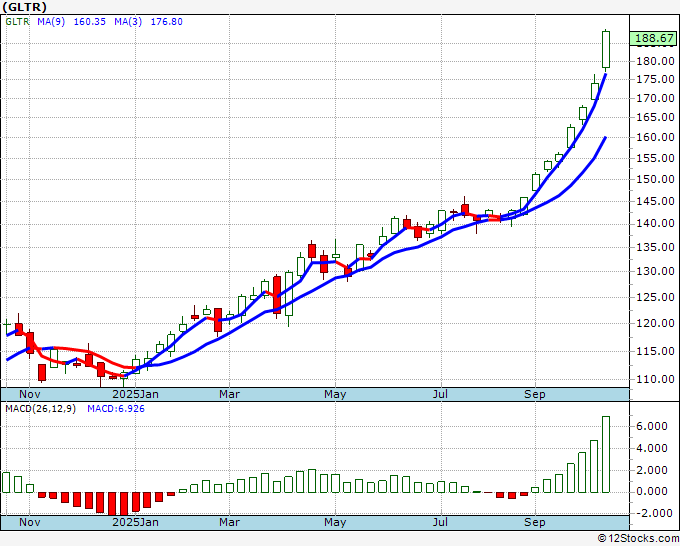Viewport: 680px width, 546px height.
Task: Click the 110.00 price axis label
Action: 655,379
